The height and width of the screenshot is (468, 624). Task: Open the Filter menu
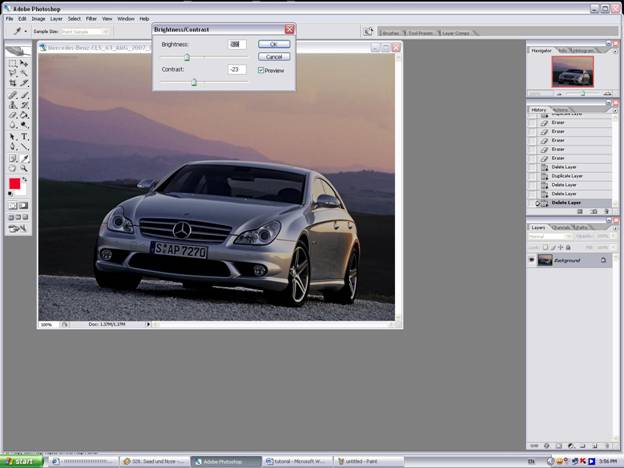[x=91, y=18]
